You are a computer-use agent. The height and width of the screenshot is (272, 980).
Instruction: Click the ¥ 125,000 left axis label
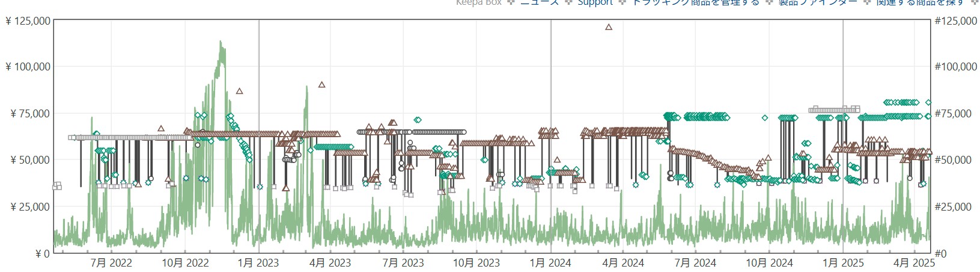28,21
